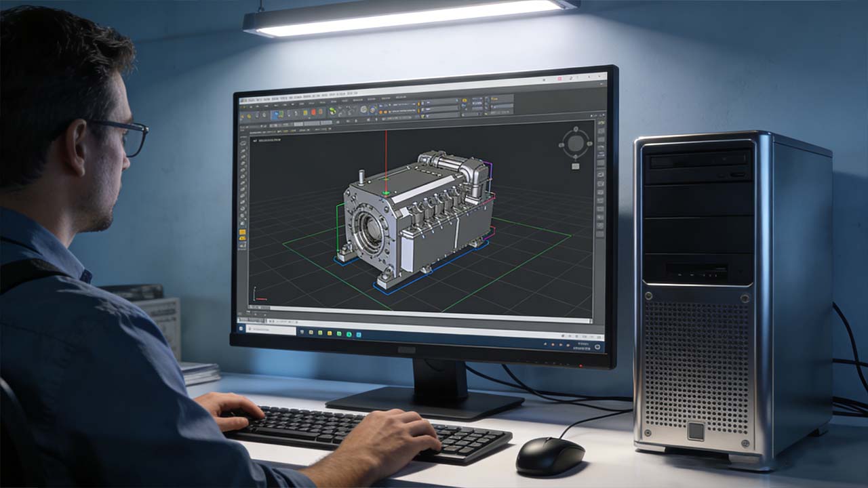Click the green circular arrows toolbar icon
The width and height of the screenshot is (868, 488).
pos(333,110)
